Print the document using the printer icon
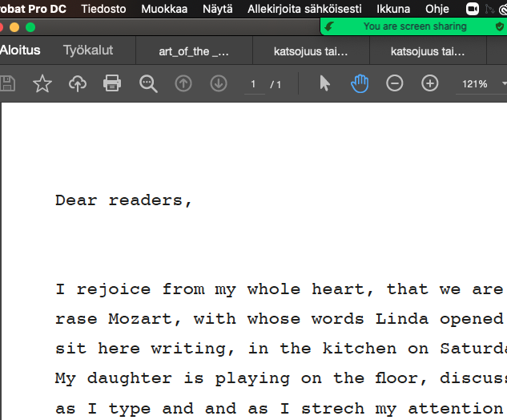This screenshot has height=420, width=507. [112, 83]
